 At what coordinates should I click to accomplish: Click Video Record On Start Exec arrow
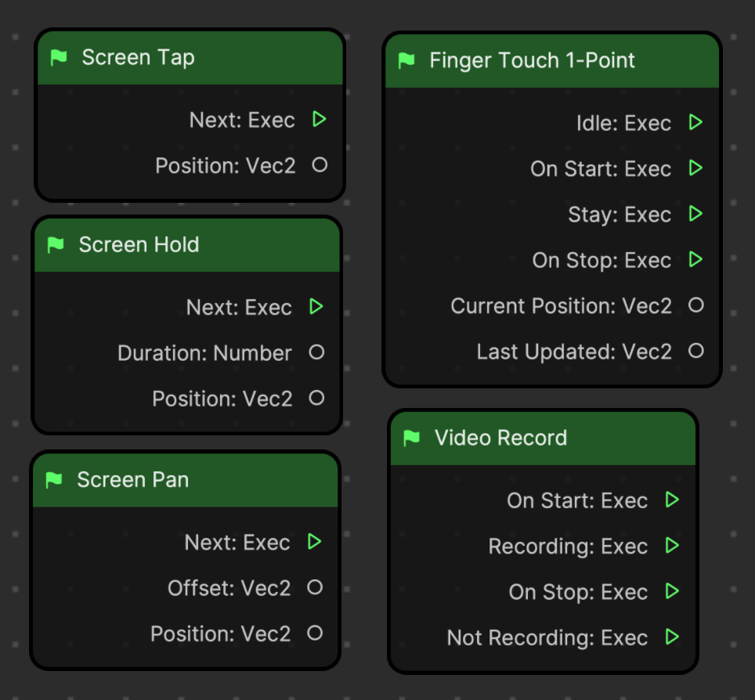(x=672, y=500)
